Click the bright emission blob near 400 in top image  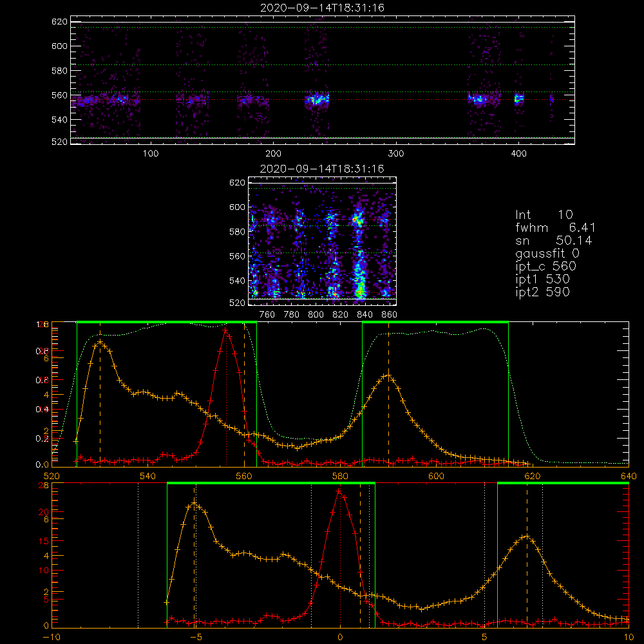[x=519, y=99]
